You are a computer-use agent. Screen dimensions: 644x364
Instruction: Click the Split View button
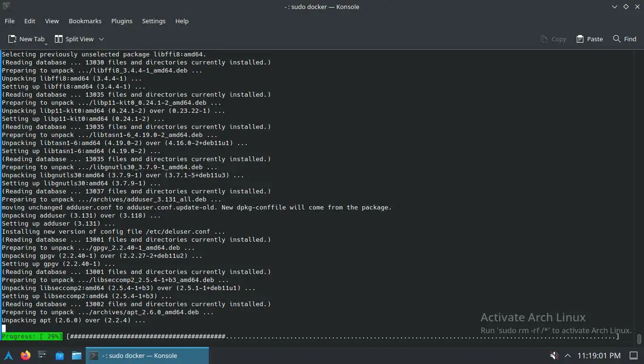(x=74, y=39)
